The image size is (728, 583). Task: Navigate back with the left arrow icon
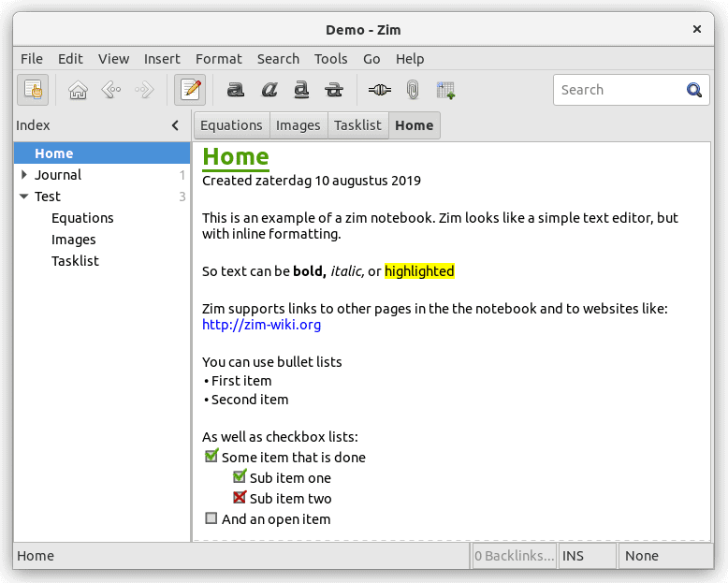pos(111,90)
